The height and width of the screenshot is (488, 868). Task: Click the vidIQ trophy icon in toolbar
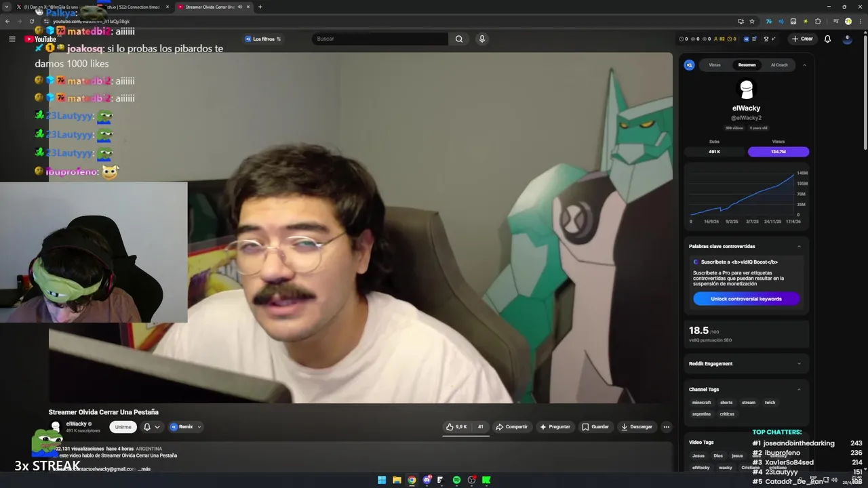coord(766,39)
